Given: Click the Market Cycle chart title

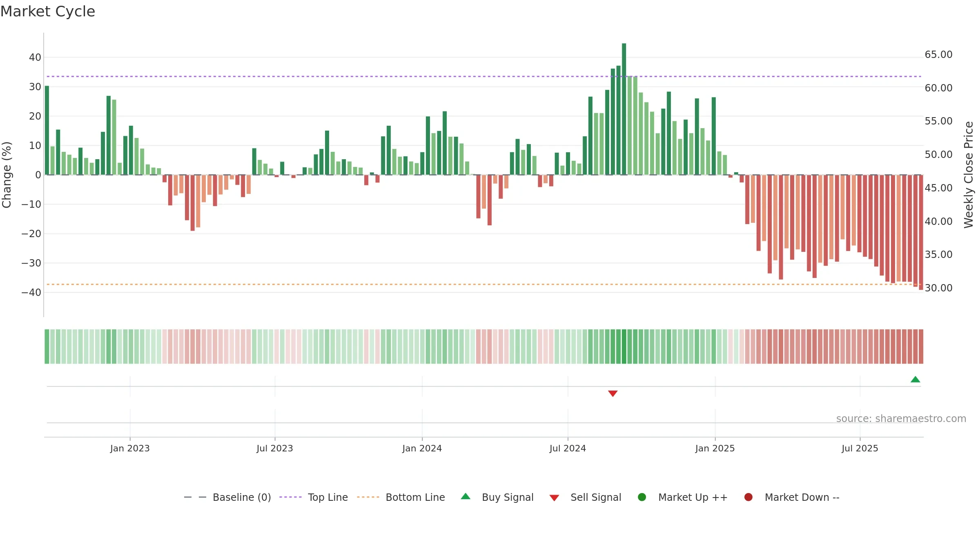Looking at the screenshot, I should [x=48, y=11].
